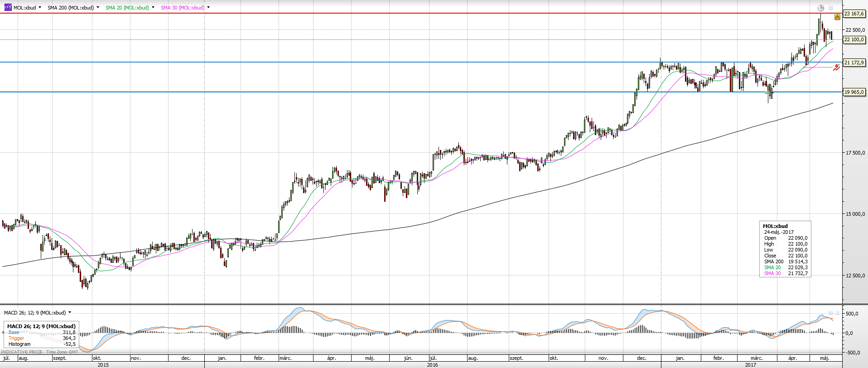Click the purple CFD instrument icon
Viewport: 868px width, 368px height.
click(8, 7)
